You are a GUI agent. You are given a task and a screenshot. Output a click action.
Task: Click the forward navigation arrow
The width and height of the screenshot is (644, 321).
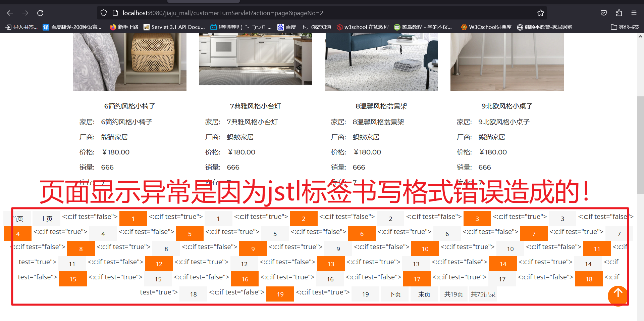point(25,13)
